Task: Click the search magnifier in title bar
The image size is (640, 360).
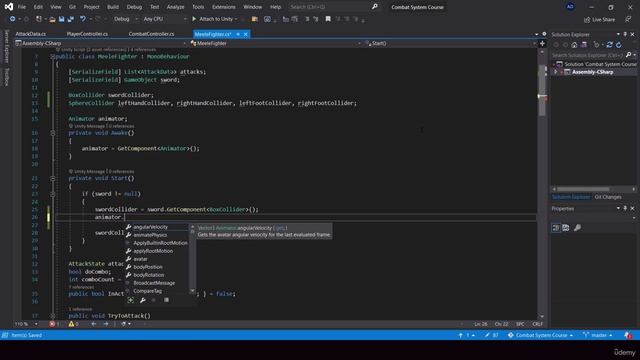Action: click(x=375, y=7)
